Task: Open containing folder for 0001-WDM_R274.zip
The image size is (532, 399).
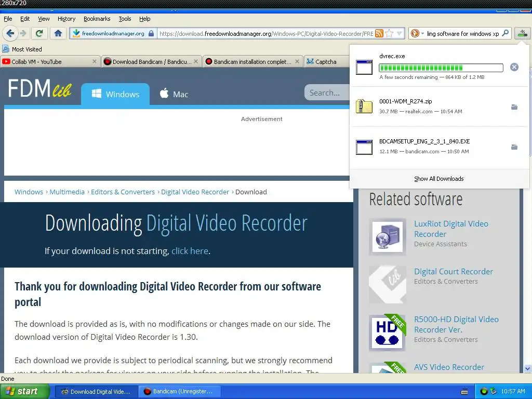Action: (x=514, y=107)
